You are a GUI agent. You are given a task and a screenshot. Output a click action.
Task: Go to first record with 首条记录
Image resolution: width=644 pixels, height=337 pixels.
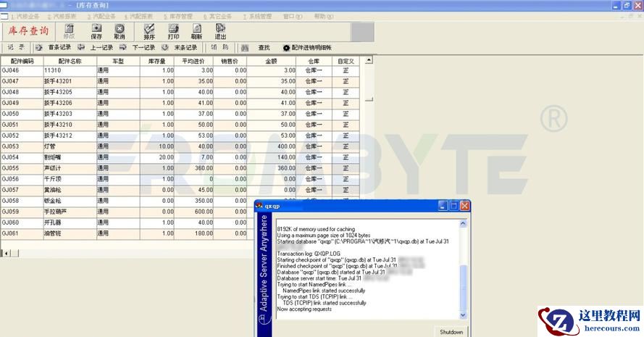(x=54, y=48)
